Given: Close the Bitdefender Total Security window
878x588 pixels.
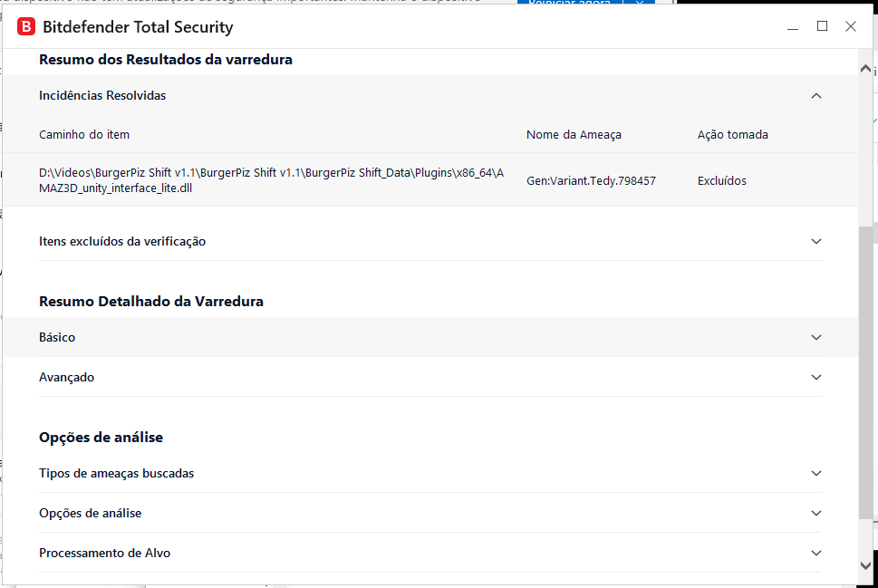Looking at the screenshot, I should [851, 26].
